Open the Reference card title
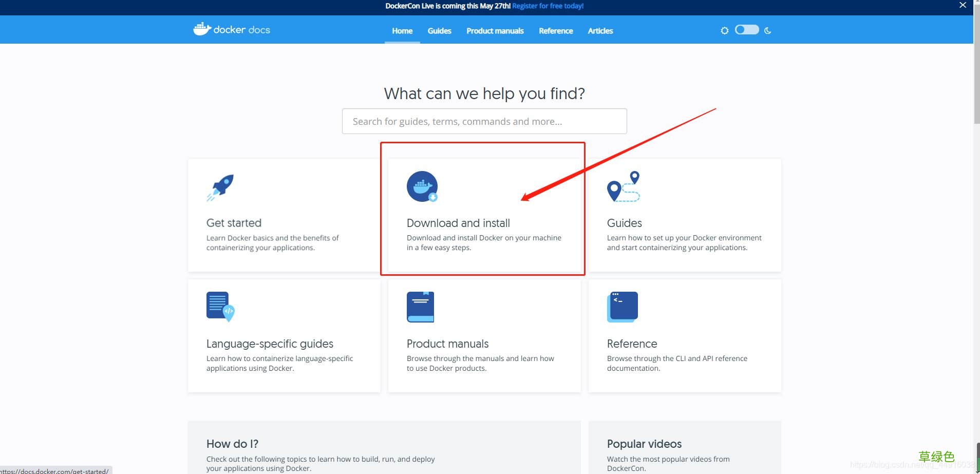This screenshot has height=474, width=980. pos(632,344)
